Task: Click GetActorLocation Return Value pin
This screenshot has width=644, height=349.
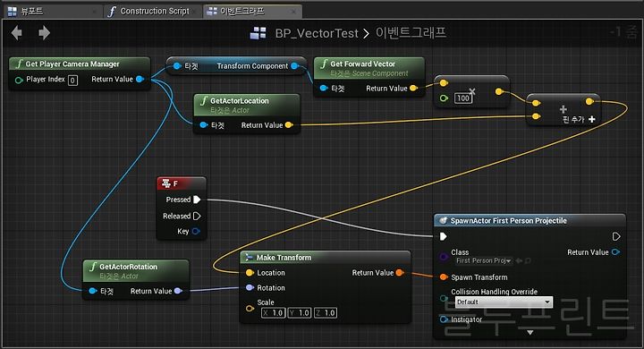Action: coord(289,125)
